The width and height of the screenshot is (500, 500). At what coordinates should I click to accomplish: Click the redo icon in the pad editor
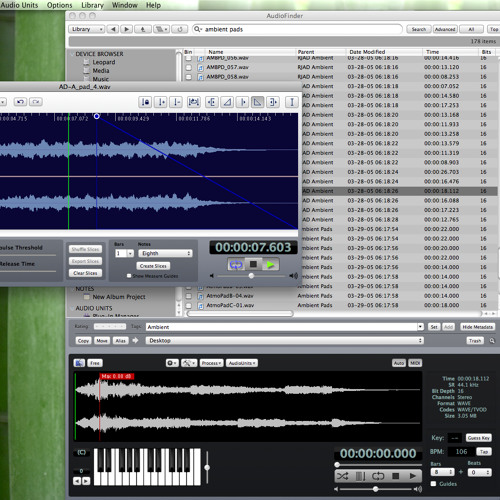[x=36, y=102]
